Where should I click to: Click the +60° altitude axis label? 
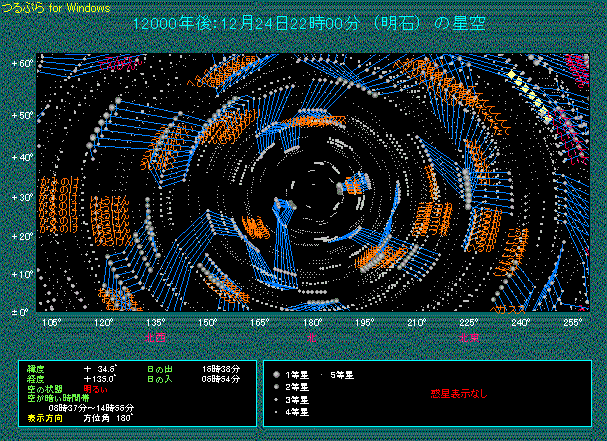tap(22, 64)
